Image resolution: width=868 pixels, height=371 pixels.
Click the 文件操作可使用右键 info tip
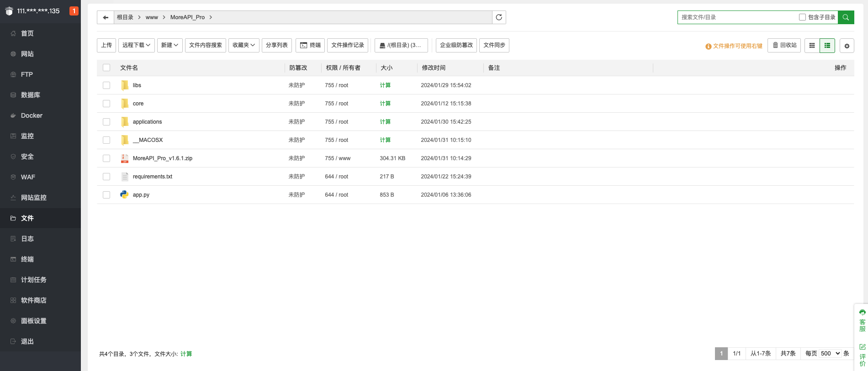coord(734,46)
